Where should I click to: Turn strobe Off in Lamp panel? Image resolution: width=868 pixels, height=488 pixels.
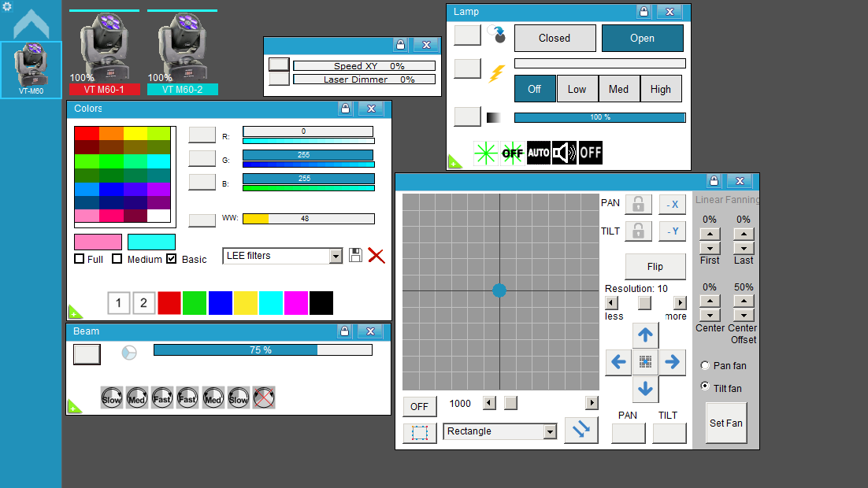point(535,89)
